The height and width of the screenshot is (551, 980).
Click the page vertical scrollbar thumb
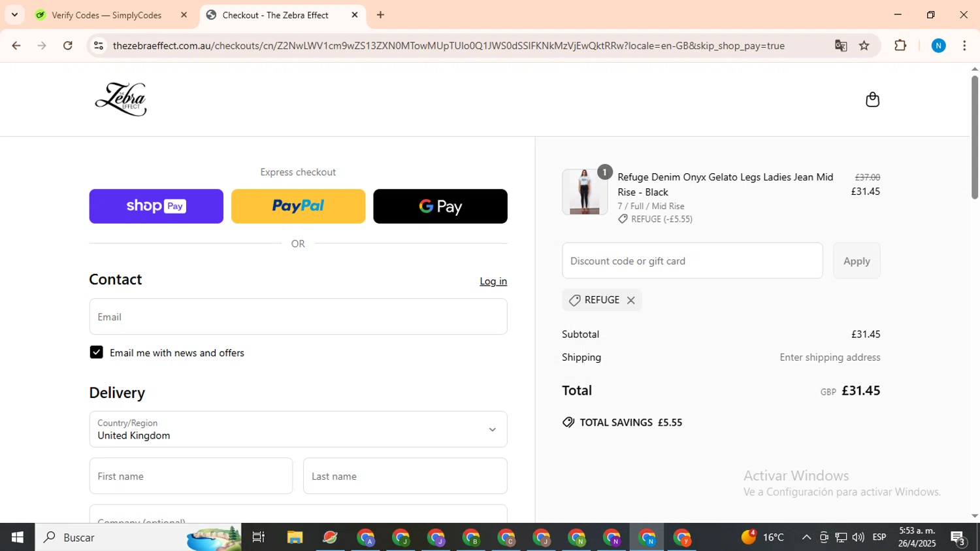coord(974,137)
